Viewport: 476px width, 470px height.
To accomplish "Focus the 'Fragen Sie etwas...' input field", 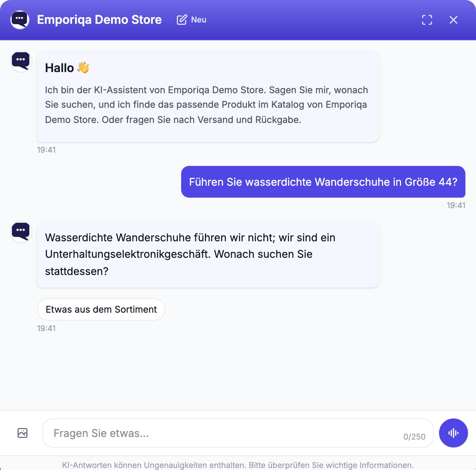I will (x=238, y=433).
